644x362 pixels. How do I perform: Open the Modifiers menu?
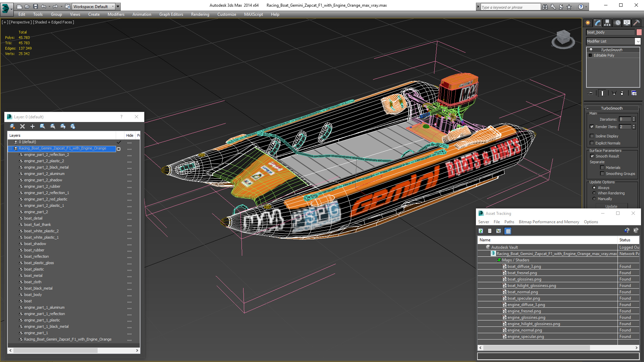pos(116,14)
